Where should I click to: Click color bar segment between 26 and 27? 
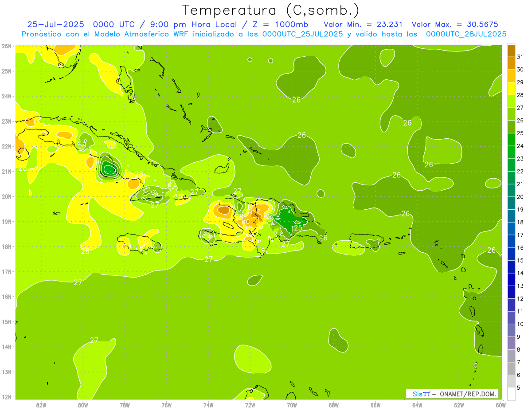click(511, 114)
